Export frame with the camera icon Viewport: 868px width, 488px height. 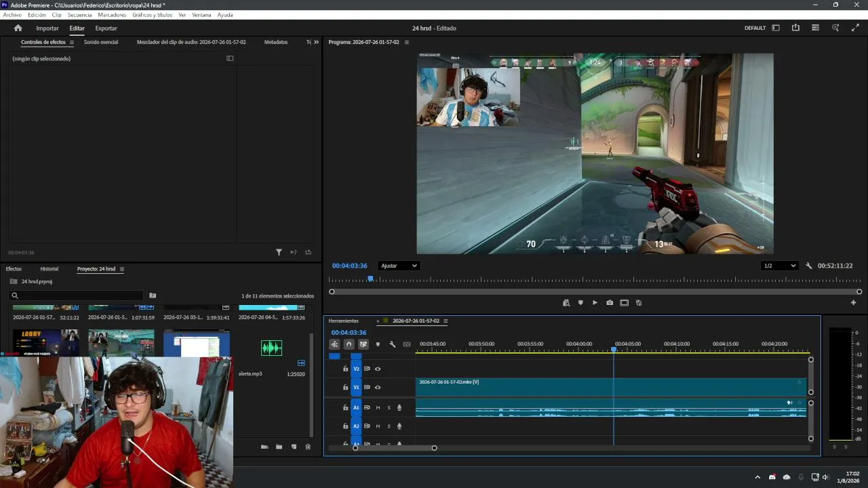[x=610, y=303]
